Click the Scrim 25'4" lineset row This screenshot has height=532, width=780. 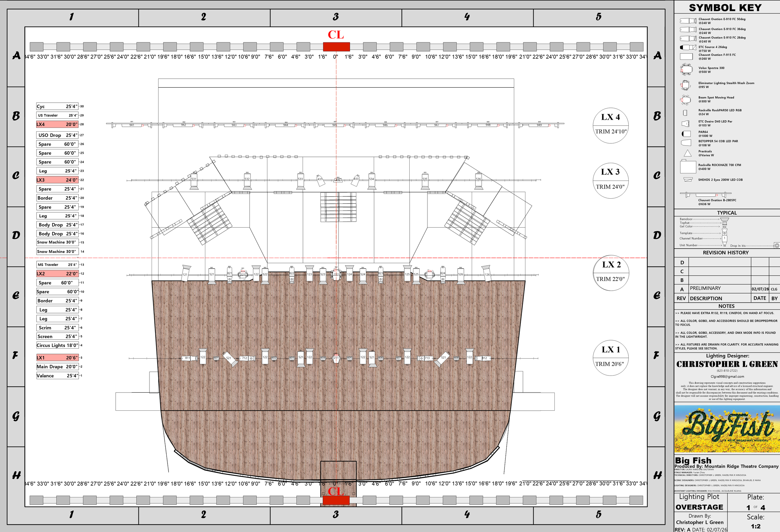click(x=57, y=327)
